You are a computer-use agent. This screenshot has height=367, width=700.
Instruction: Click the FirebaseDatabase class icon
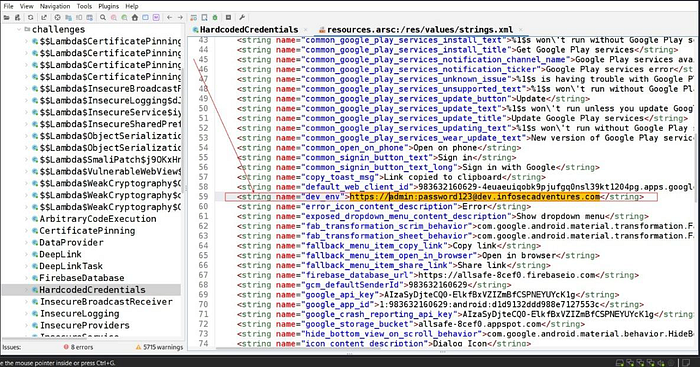(x=35, y=278)
